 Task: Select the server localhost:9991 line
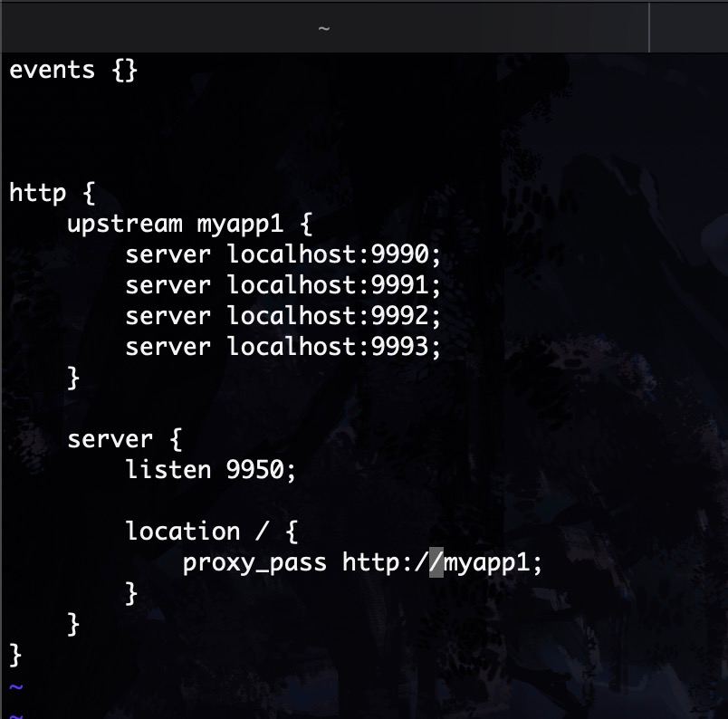[x=283, y=285]
